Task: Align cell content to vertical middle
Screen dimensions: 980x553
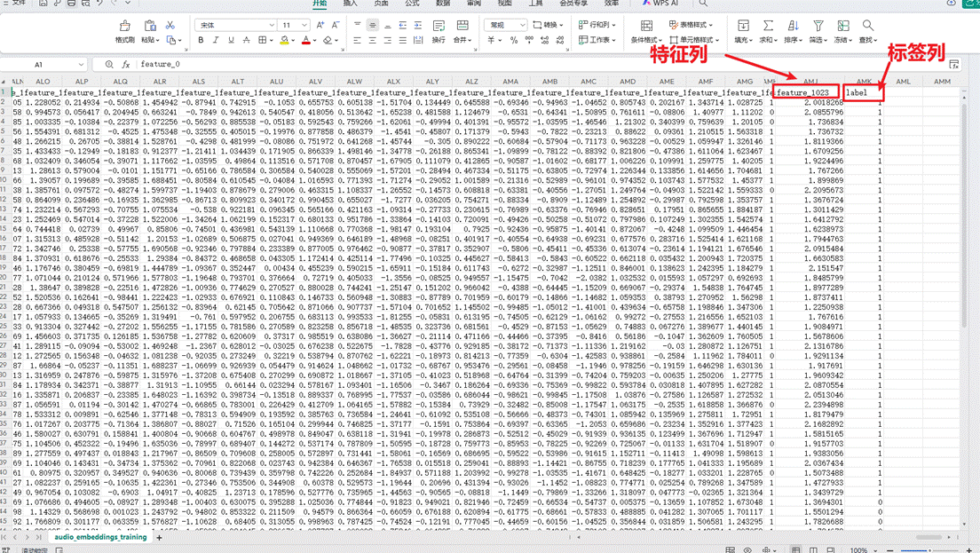Action: coord(373,25)
